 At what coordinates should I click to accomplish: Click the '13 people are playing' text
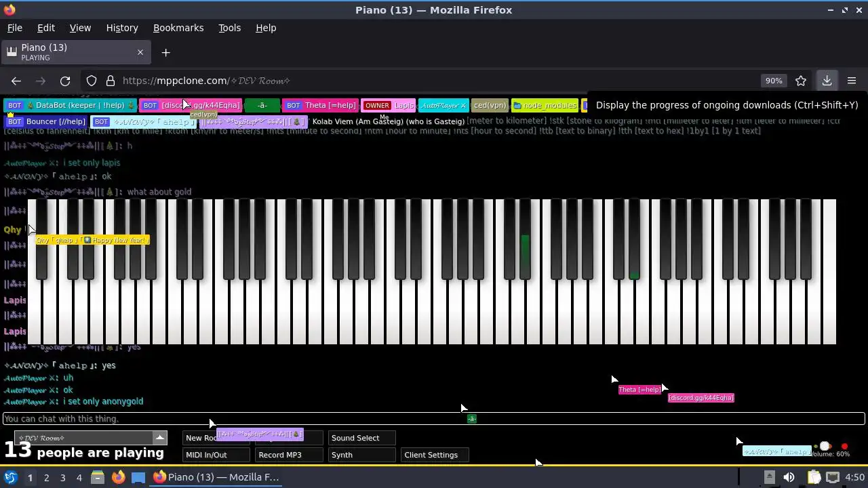coord(84,451)
